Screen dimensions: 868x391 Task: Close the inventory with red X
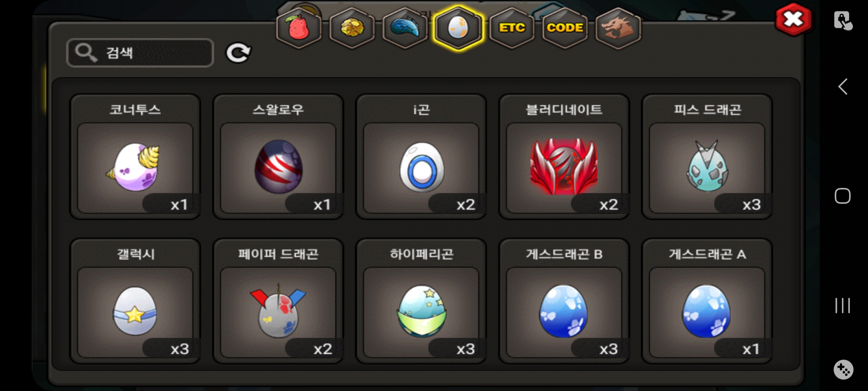pyautogui.click(x=793, y=20)
